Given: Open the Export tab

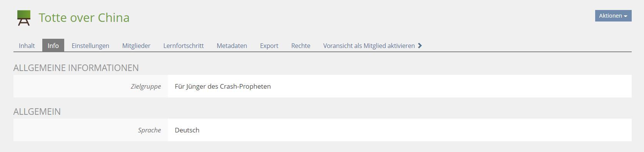Looking at the screenshot, I should point(269,45).
